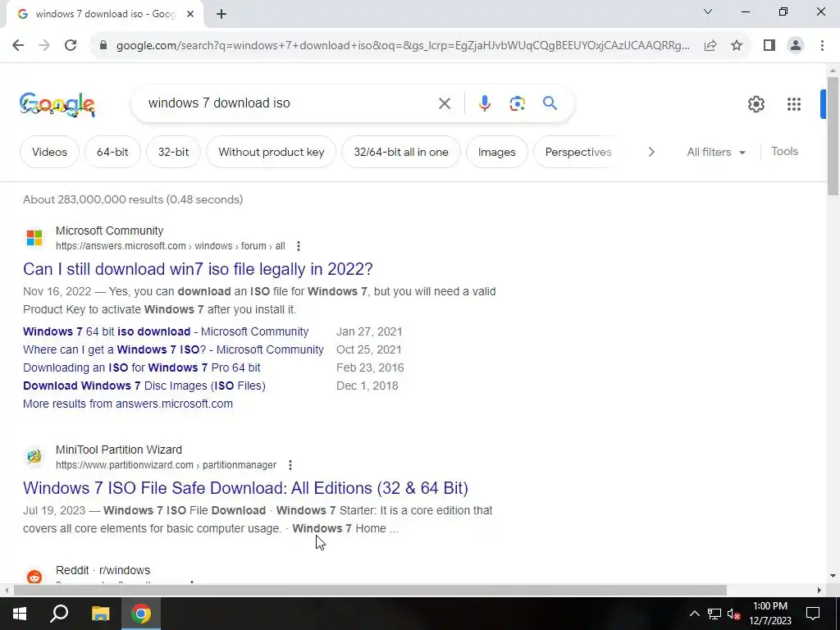Viewport: 840px width, 630px height.
Task: Open the Chrome side panel icon
Action: [x=769, y=46]
